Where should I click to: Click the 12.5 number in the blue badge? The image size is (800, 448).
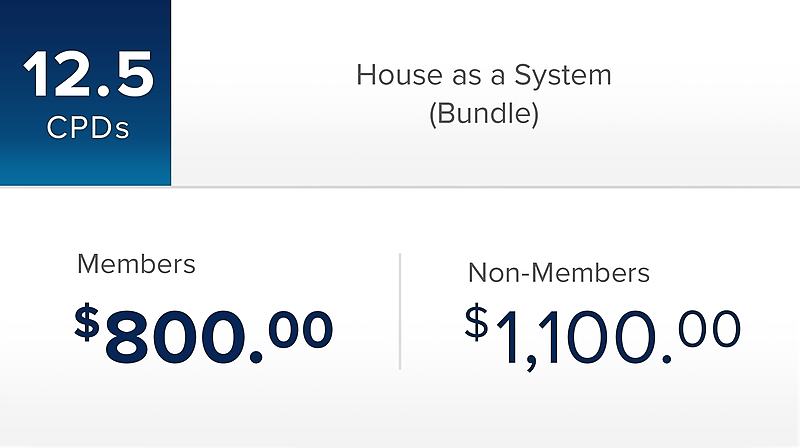coord(88,76)
